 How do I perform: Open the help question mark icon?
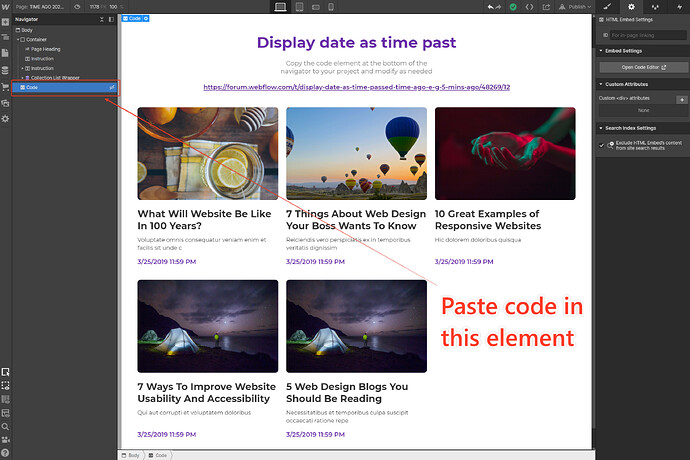point(5,453)
